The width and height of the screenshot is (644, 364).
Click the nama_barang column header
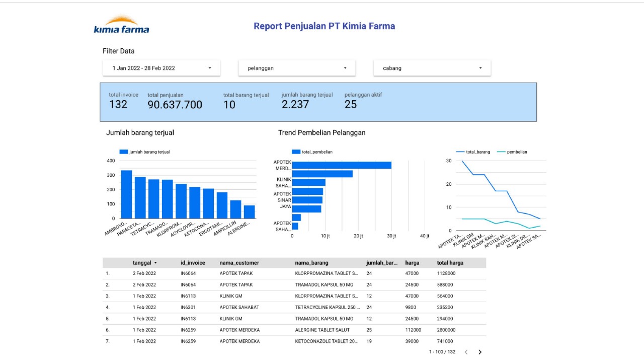pyautogui.click(x=311, y=263)
